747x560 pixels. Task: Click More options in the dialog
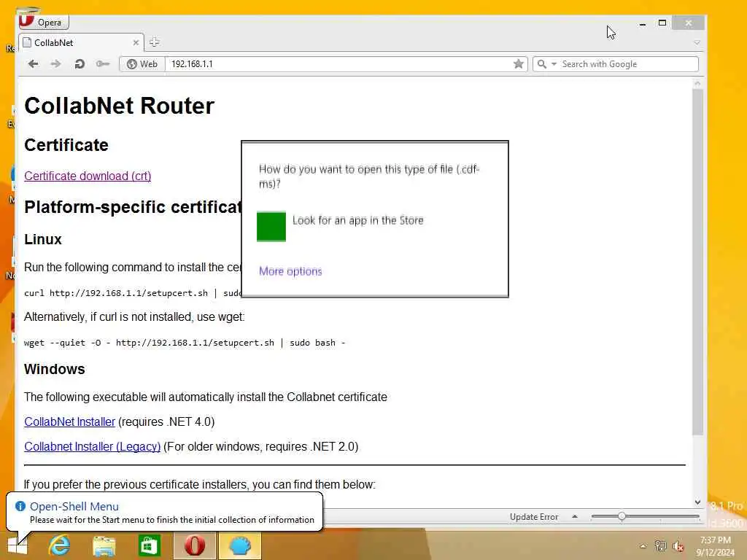290,271
